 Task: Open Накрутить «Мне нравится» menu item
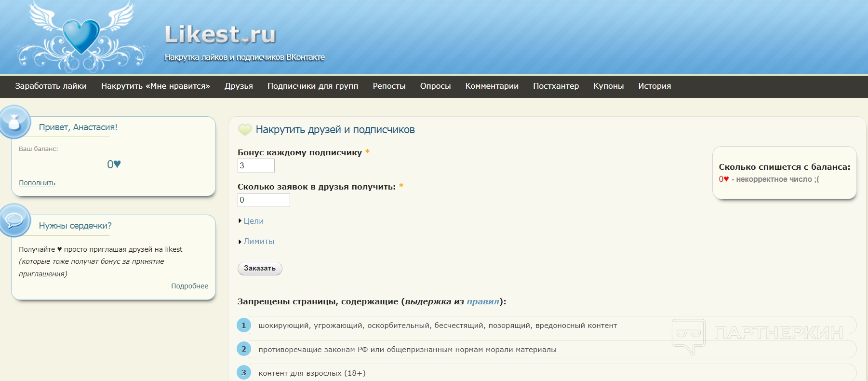coord(156,86)
